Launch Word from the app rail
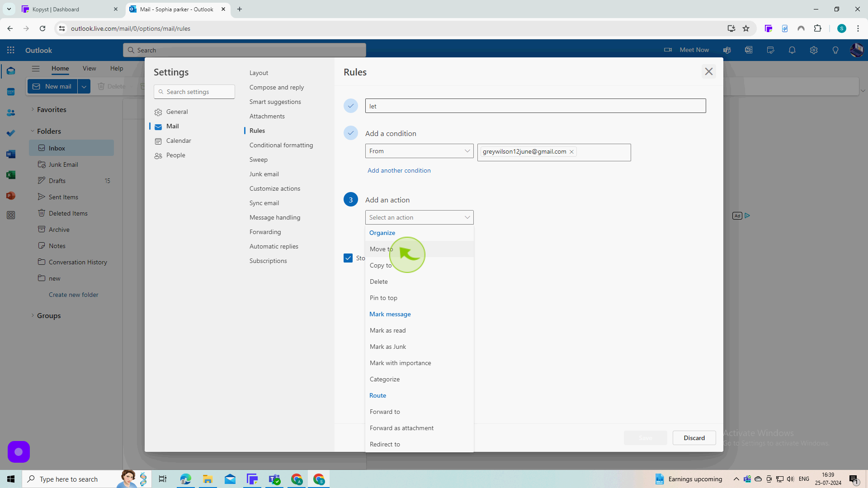This screenshot has width=868, height=488. click(11, 154)
